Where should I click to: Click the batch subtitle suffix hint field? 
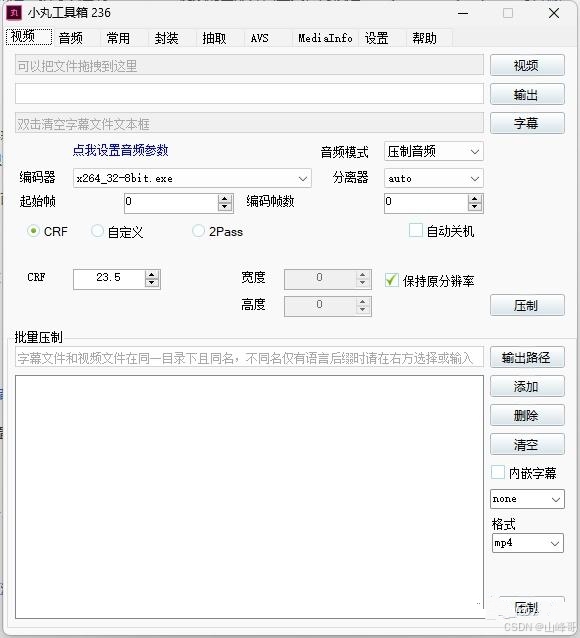coord(249,357)
